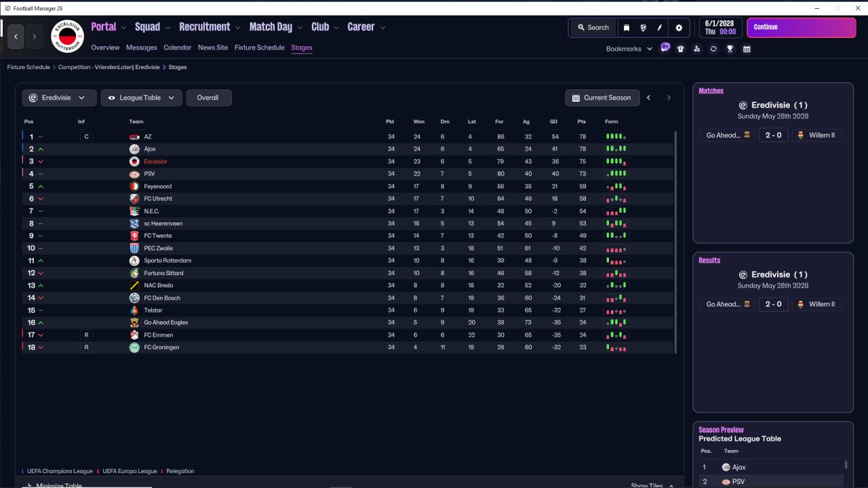Click the sc Heerenveen club logo

tap(134, 224)
